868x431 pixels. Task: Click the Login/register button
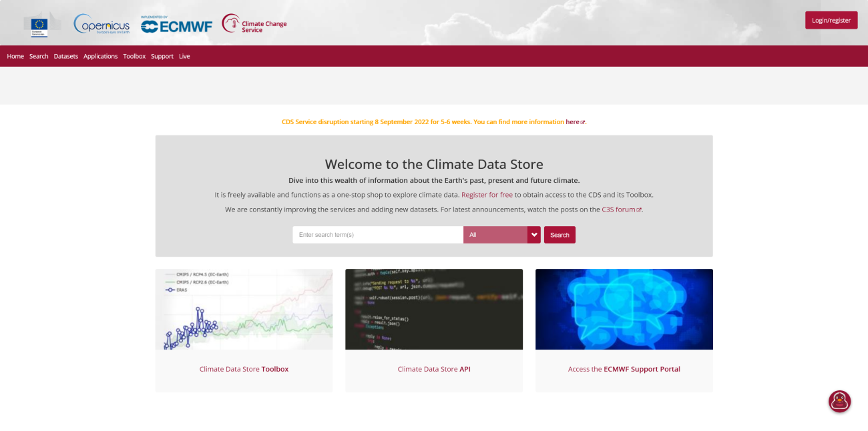point(831,20)
